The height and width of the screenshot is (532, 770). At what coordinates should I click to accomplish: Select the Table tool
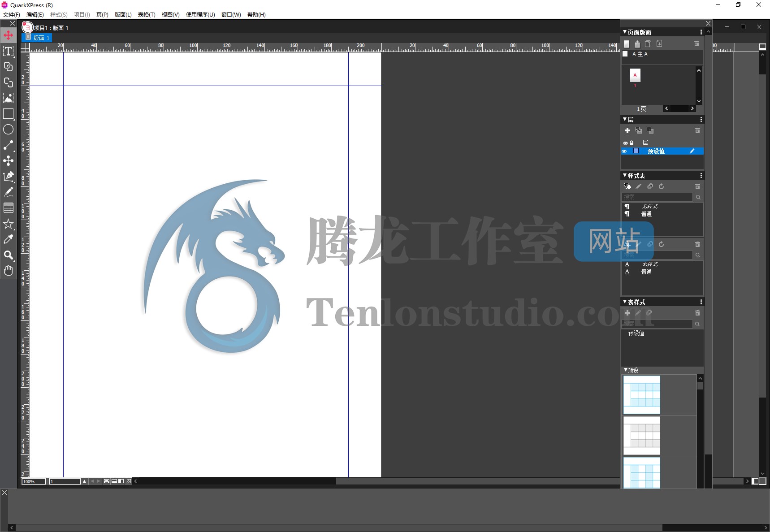click(x=8, y=208)
